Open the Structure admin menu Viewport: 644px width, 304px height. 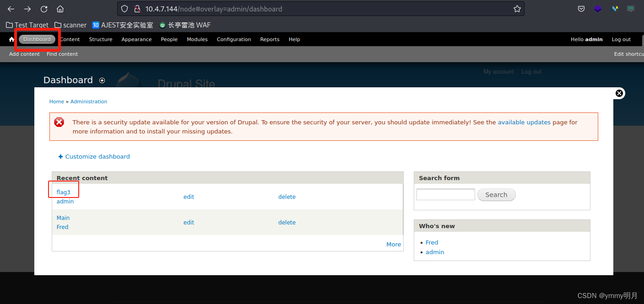click(101, 39)
